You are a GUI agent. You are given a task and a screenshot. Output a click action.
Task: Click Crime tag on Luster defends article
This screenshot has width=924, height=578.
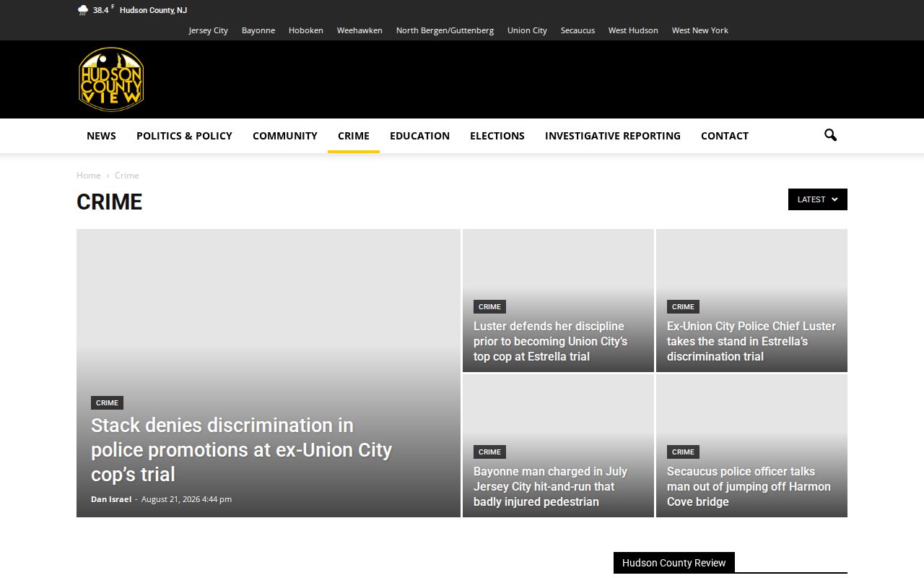(x=489, y=307)
